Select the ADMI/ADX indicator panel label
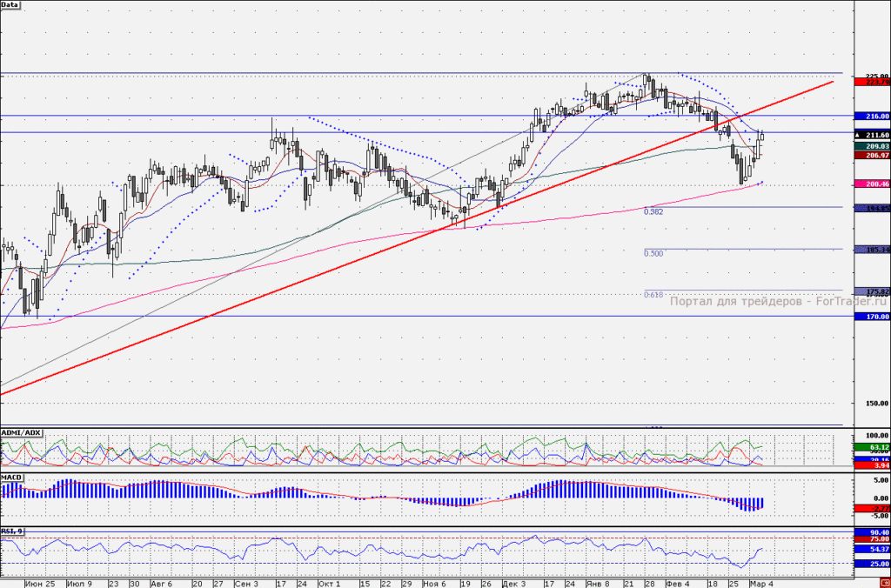This screenshot has height=588, width=891. pyautogui.click(x=21, y=433)
